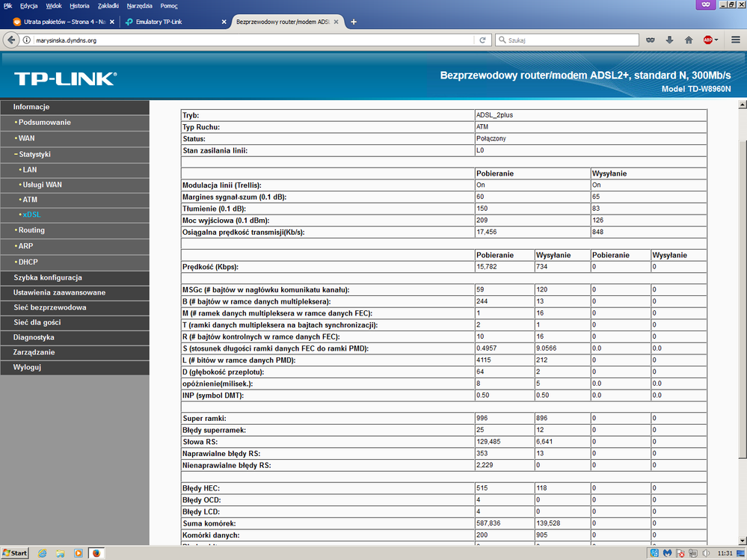Viewport: 747px width, 560px height.
Task: Reload the page with the refresh icon
Action: [483, 40]
